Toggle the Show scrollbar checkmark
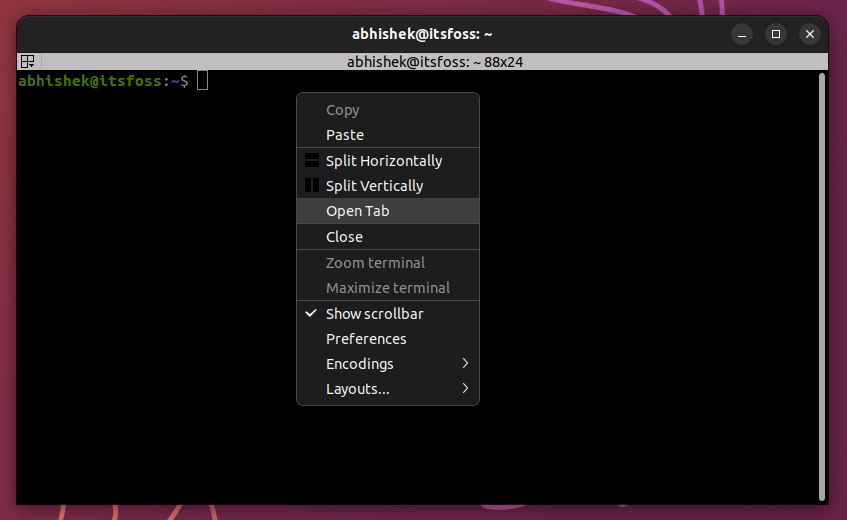847x520 pixels. [312, 314]
